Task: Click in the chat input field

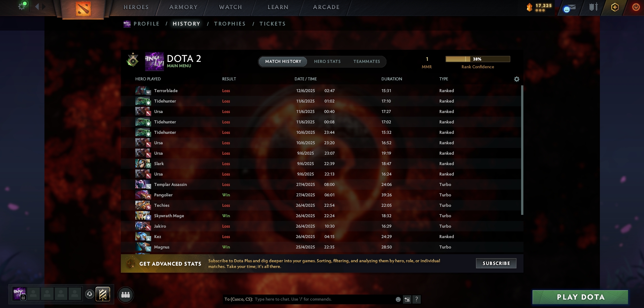Action: coord(323,299)
